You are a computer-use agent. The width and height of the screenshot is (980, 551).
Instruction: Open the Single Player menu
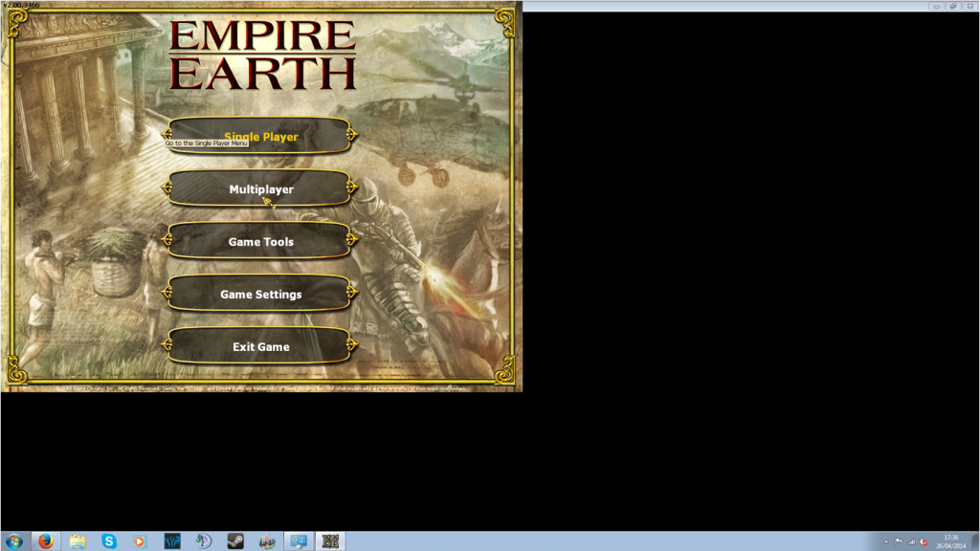[x=260, y=136]
